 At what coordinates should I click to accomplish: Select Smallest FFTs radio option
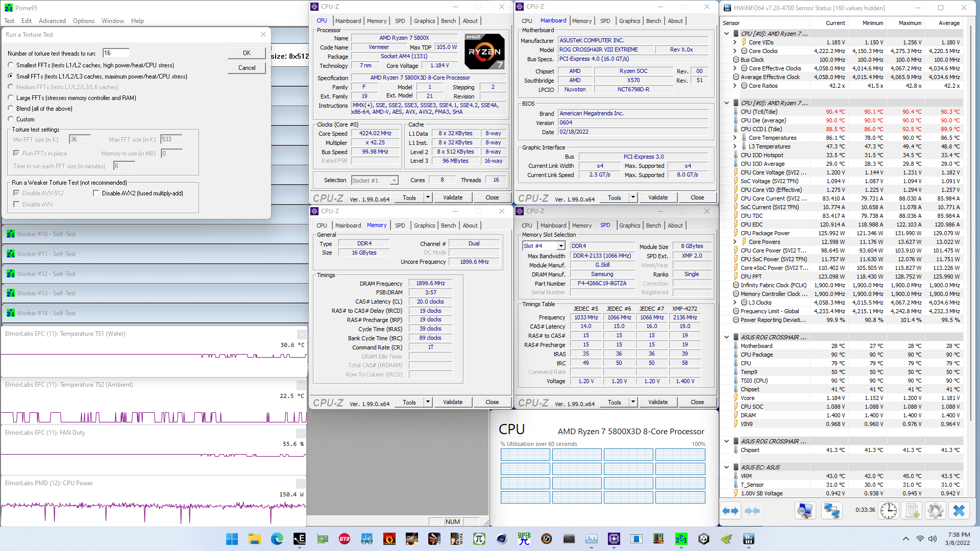[x=11, y=65]
